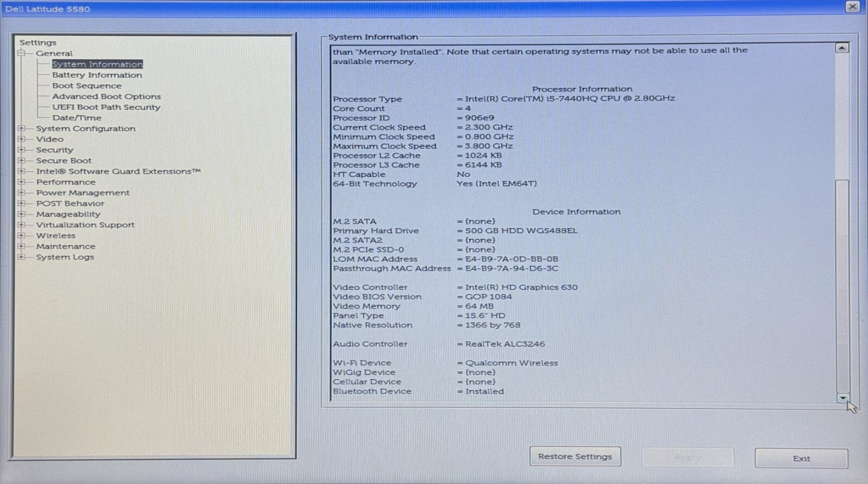Open UEFI Boot Path Security
The image size is (868, 484).
pos(106,107)
